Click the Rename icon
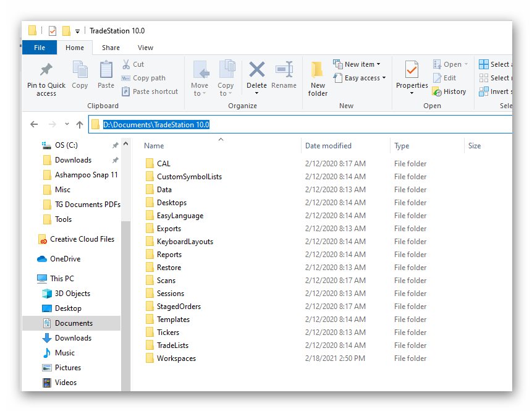 coord(284,69)
